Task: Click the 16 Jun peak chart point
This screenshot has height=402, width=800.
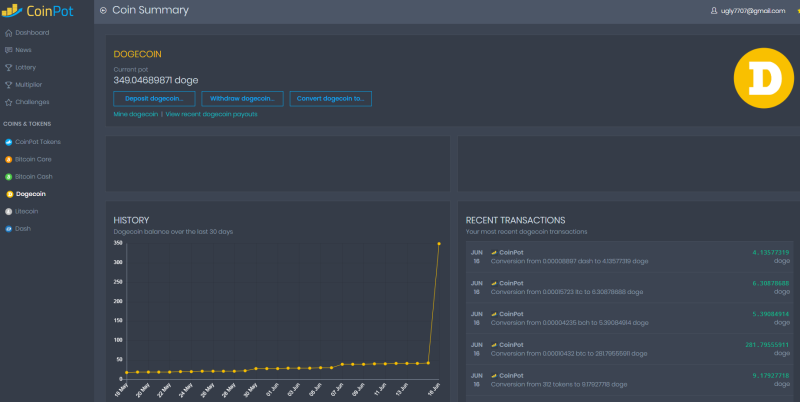Action: pos(439,244)
